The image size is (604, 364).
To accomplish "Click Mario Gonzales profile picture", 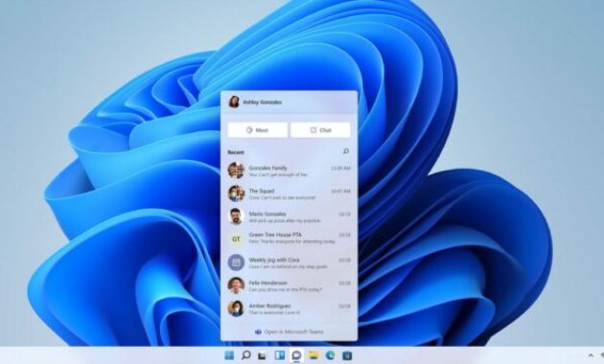I will pyautogui.click(x=236, y=216).
